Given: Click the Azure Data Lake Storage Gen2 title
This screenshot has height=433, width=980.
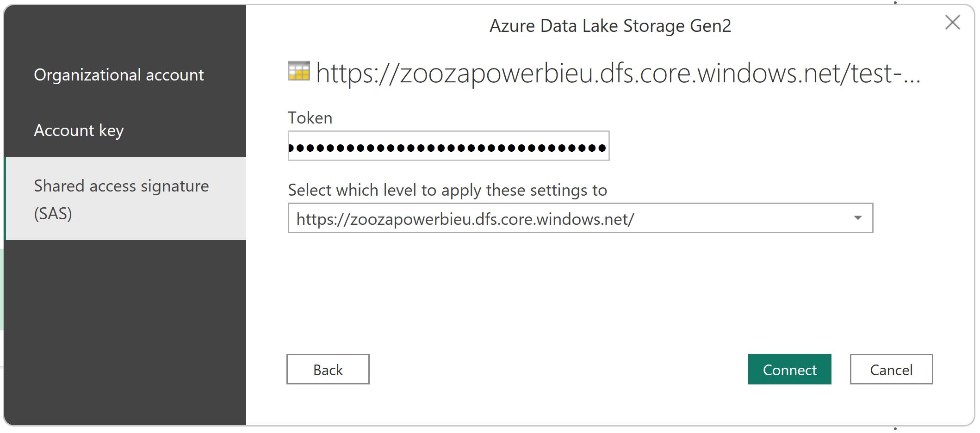Looking at the screenshot, I should pyautogui.click(x=610, y=26).
